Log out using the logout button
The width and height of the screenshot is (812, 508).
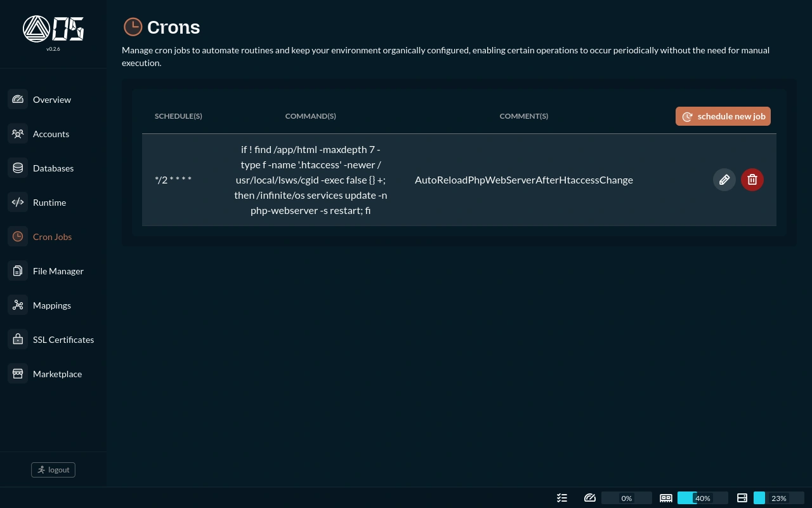[53, 470]
